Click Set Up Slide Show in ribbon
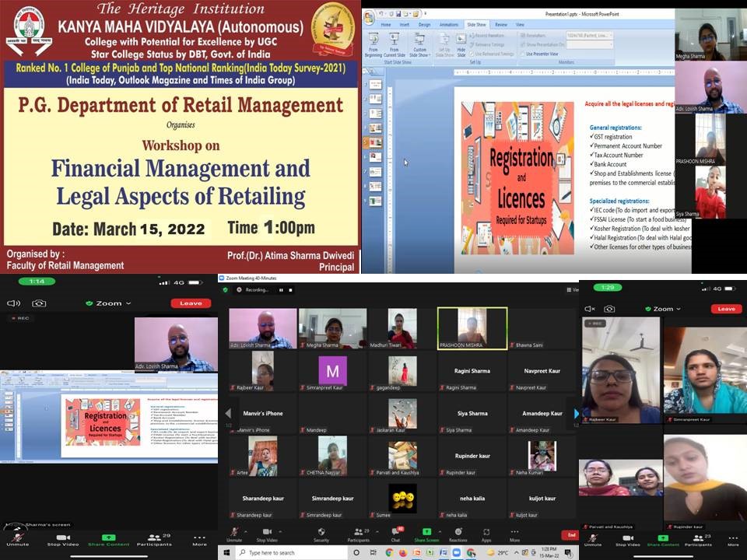The width and height of the screenshot is (747, 560). pyautogui.click(x=444, y=45)
